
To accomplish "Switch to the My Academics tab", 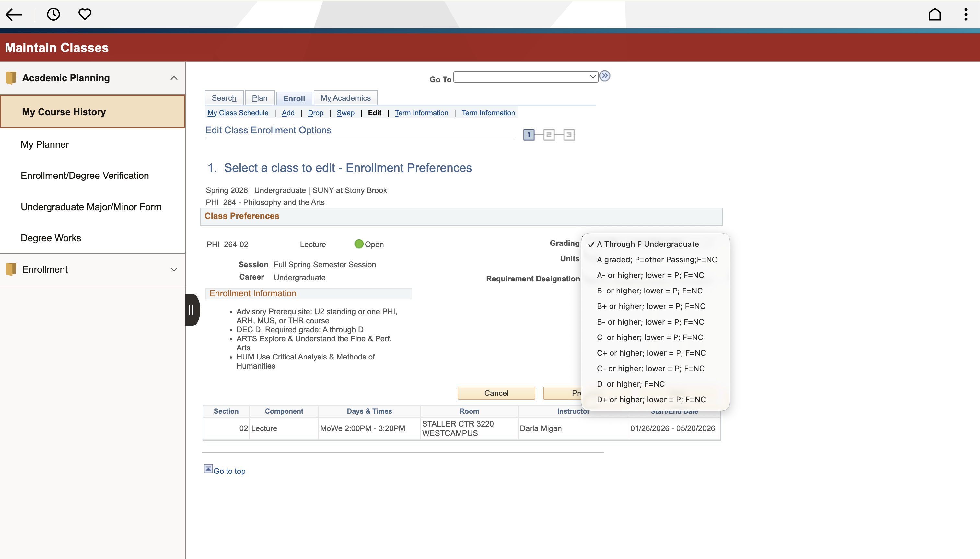I will [345, 98].
